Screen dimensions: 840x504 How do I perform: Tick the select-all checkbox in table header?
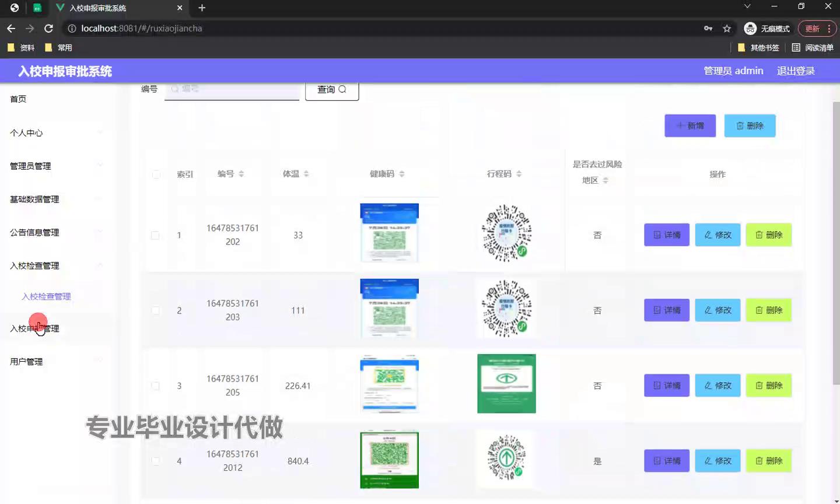coord(156,174)
